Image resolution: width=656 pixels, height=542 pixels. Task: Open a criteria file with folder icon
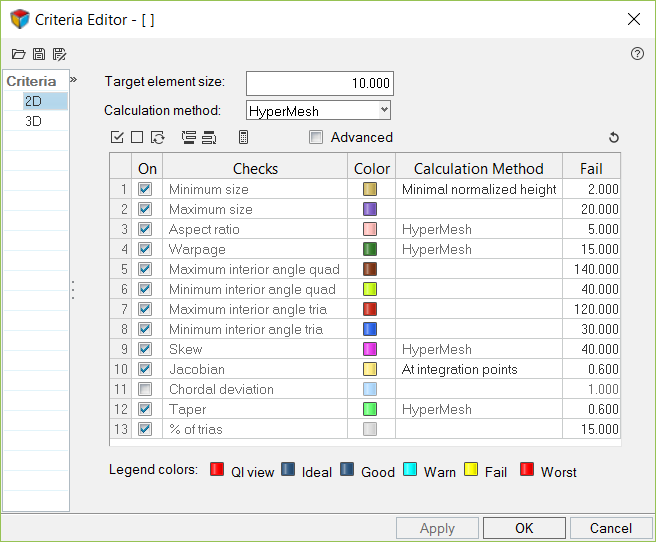point(18,54)
